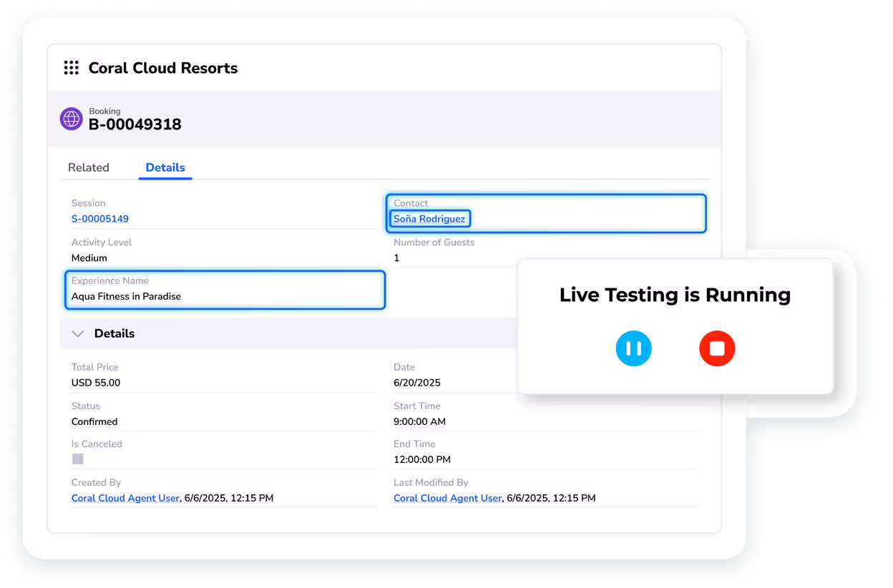Pause live testing with the blue button
The image size is (893, 588).
(634, 348)
